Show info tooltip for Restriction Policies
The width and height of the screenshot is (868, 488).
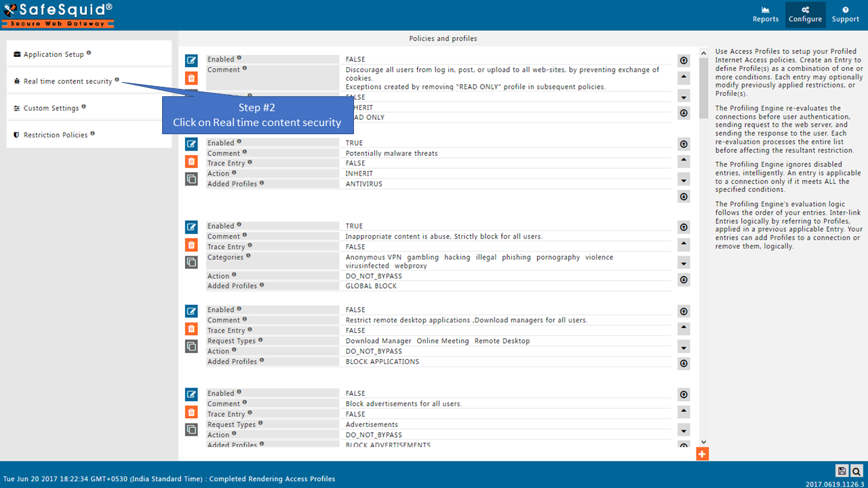click(92, 134)
